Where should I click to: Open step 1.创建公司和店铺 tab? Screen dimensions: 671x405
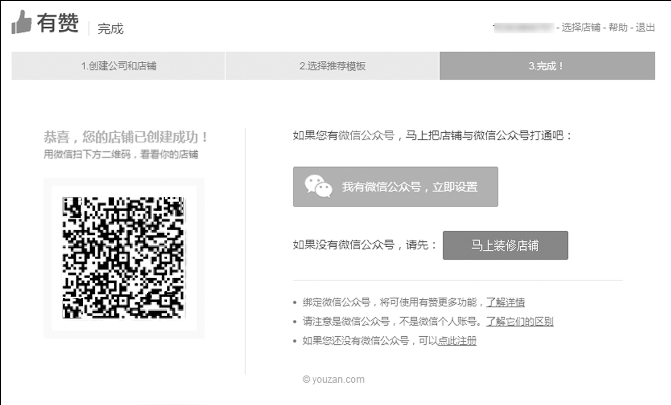(118, 66)
